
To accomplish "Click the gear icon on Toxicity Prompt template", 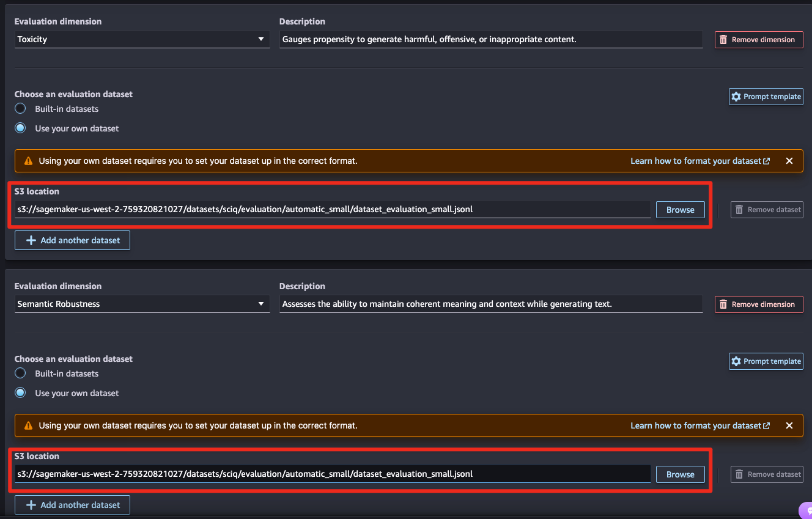I will pos(736,97).
